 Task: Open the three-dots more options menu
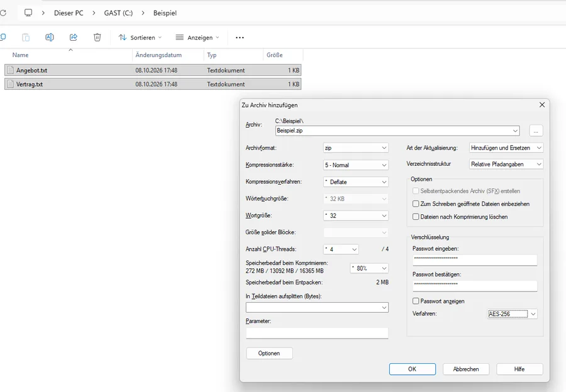tap(240, 38)
